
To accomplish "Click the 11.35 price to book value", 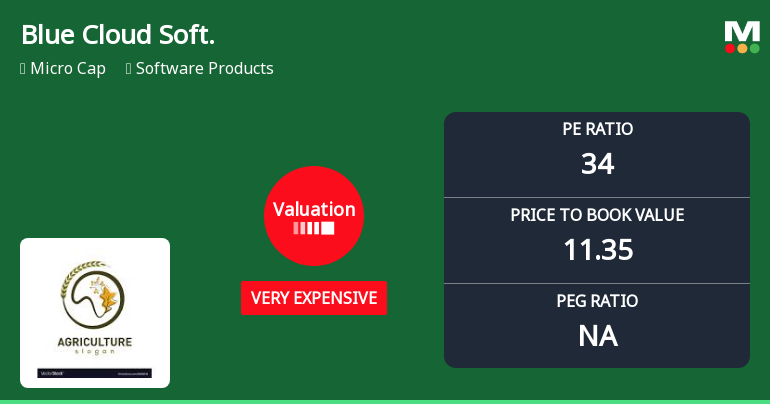I will tap(597, 249).
